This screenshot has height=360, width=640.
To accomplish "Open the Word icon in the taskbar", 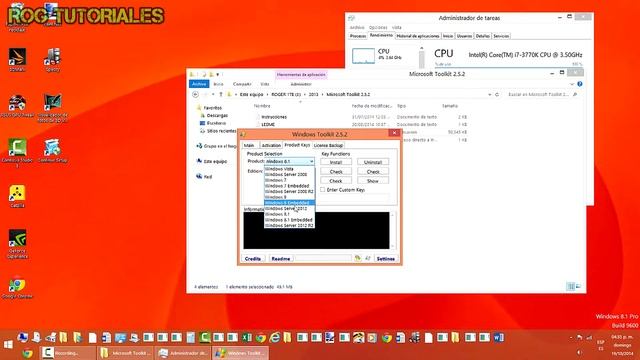I will (x=498, y=338).
